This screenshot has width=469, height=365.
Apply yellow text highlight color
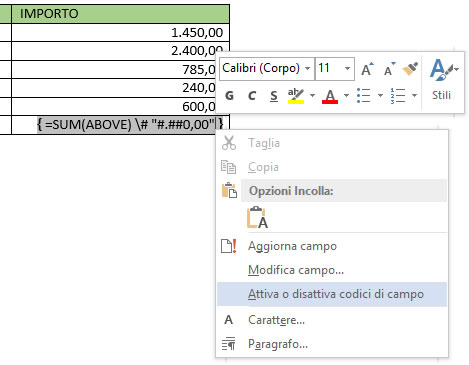point(296,96)
